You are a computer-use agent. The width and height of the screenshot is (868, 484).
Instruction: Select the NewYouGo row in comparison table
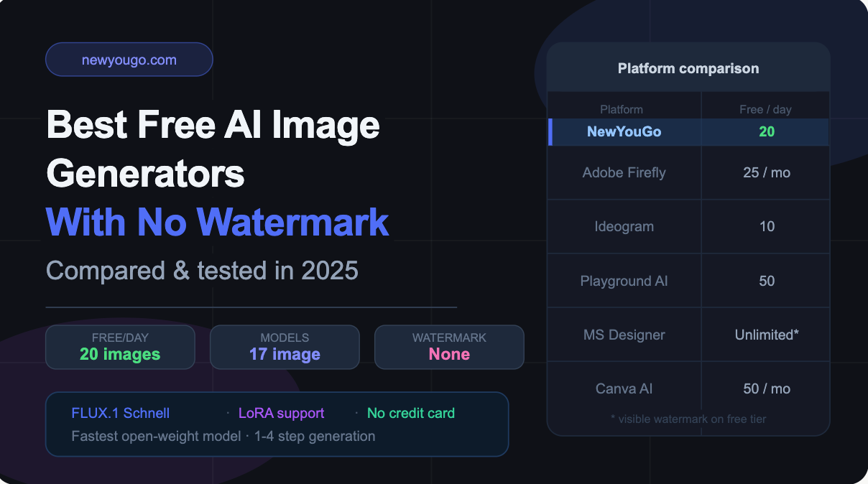point(688,132)
